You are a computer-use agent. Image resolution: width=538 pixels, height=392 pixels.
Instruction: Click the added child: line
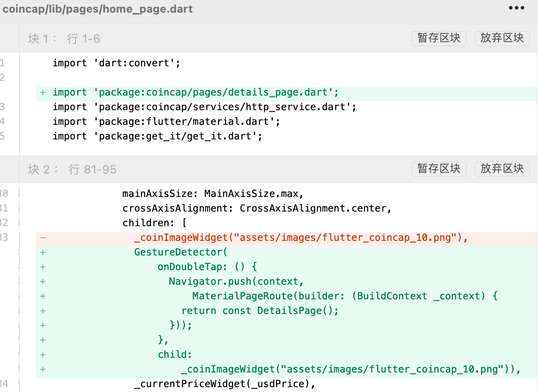click(x=175, y=355)
